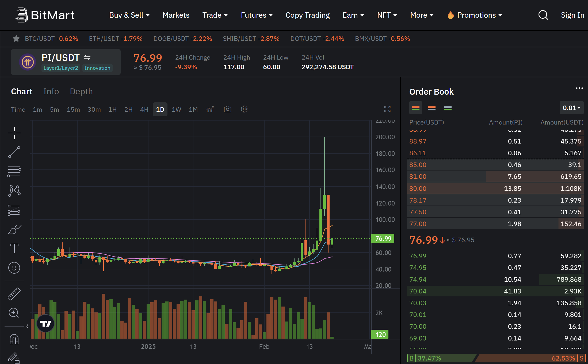Select the 1W chart interval
Screen dimensions: 588x364
click(176, 109)
